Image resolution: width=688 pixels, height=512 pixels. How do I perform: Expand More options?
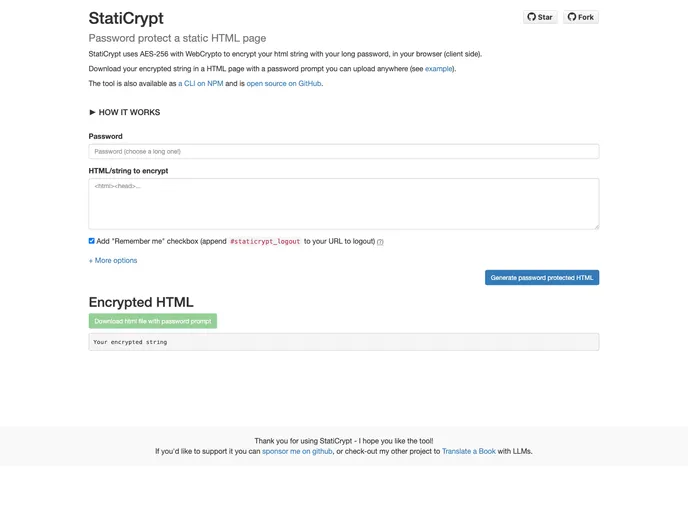point(113,261)
